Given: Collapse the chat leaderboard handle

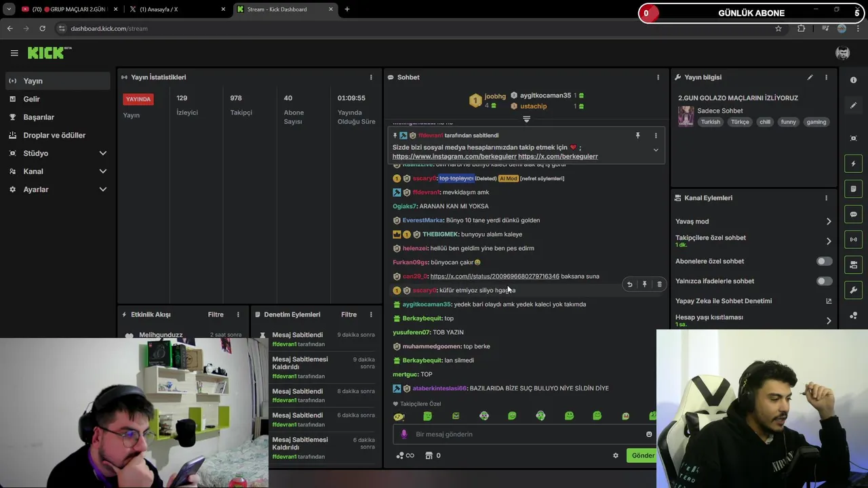Looking at the screenshot, I should point(526,119).
